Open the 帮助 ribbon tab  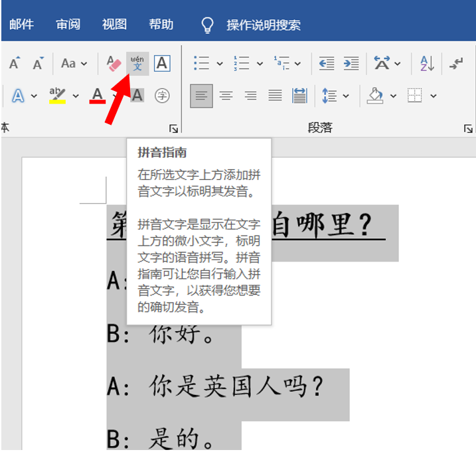[161, 25]
